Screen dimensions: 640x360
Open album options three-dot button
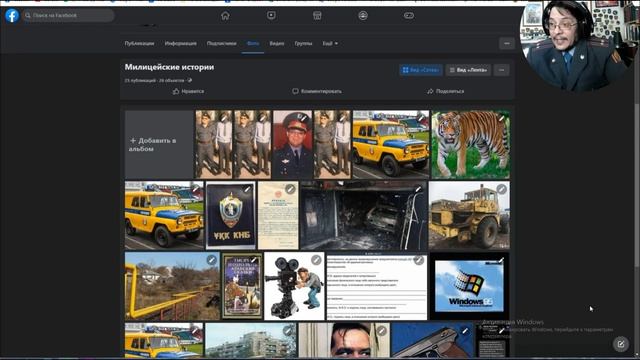[502, 70]
